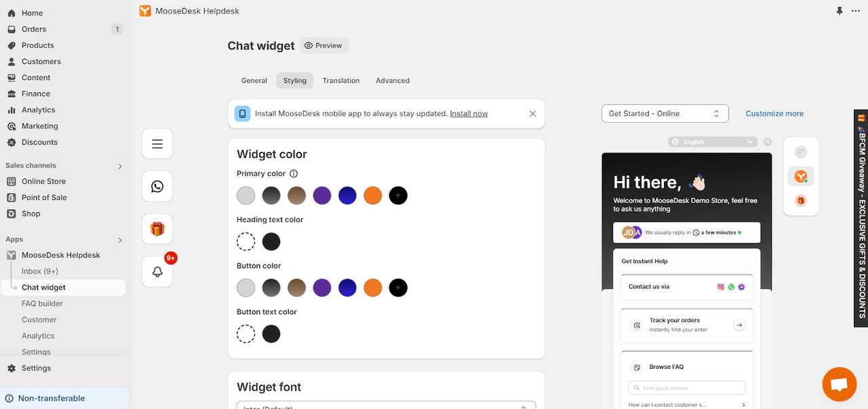This screenshot has height=409, width=868.
Task: Open the Customize more link
Action: (x=774, y=114)
